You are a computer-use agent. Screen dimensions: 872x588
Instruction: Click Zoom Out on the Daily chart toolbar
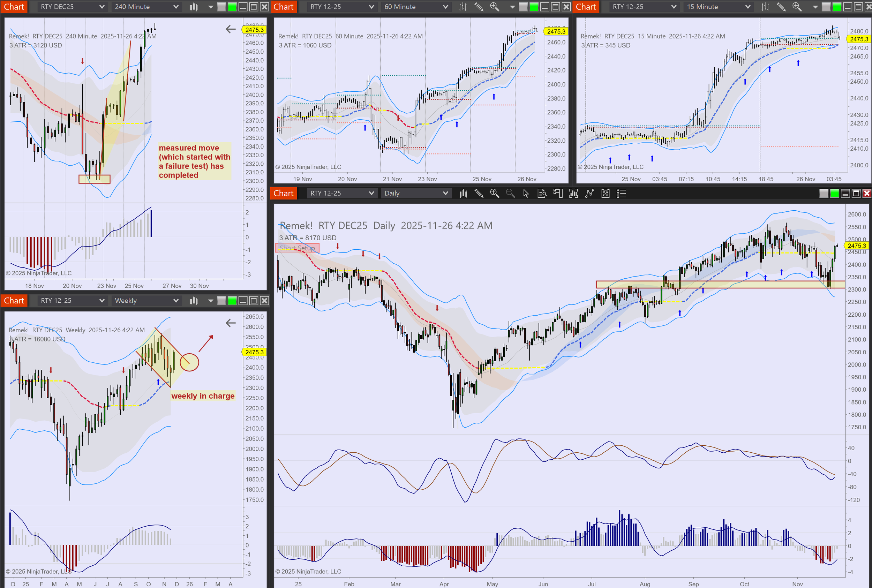pyautogui.click(x=510, y=194)
